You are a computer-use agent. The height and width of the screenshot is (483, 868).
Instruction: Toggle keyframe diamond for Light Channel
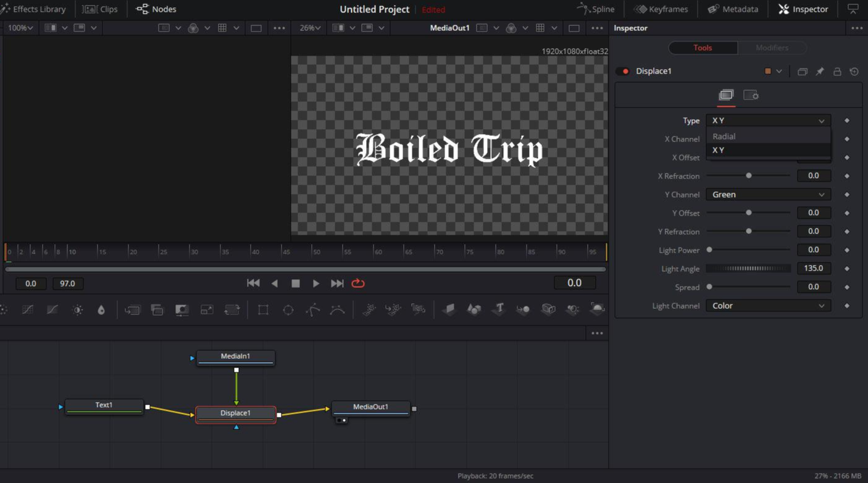847,306
